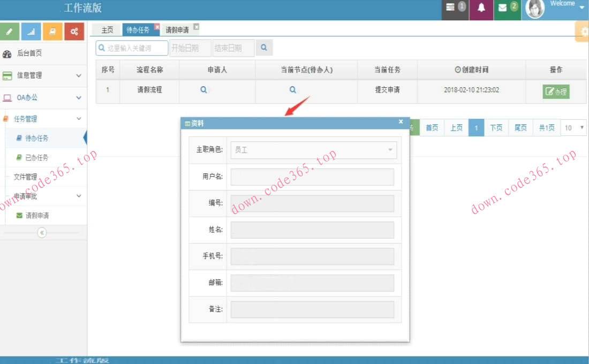
Task: Switch to the 主页 tab
Action: click(x=107, y=30)
